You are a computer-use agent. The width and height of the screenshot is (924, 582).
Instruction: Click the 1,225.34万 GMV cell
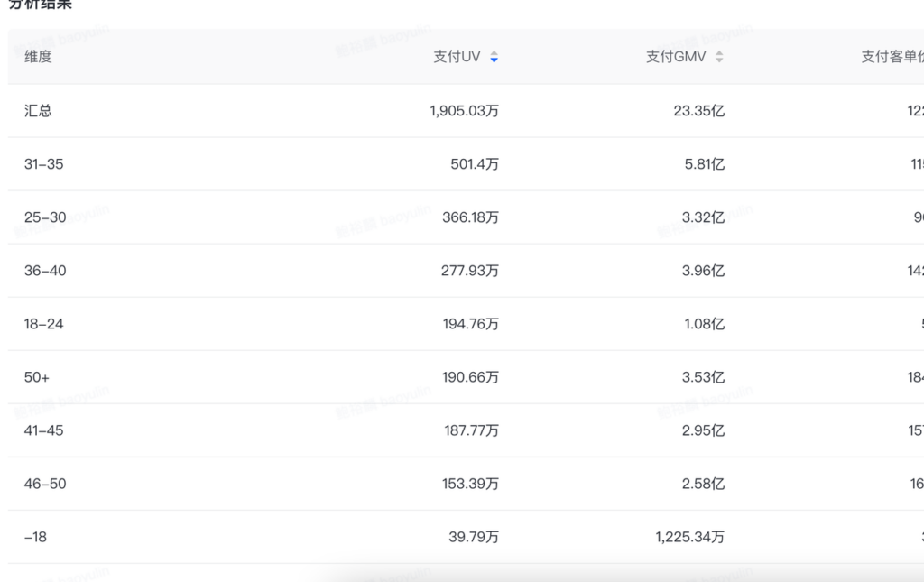[x=689, y=537]
